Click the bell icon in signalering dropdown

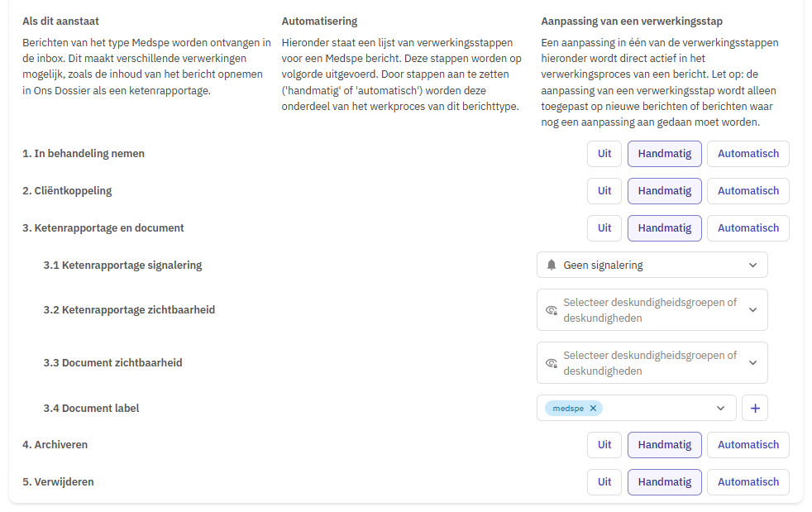coord(552,266)
